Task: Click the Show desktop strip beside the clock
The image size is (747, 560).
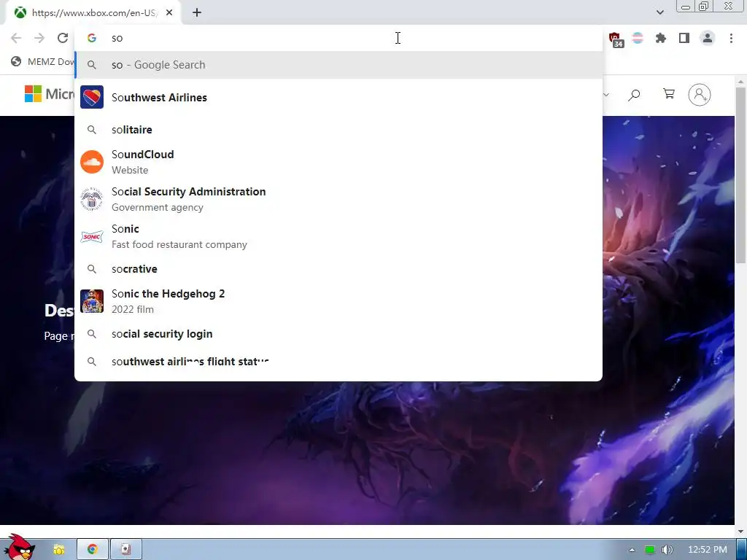Action: coord(742,550)
